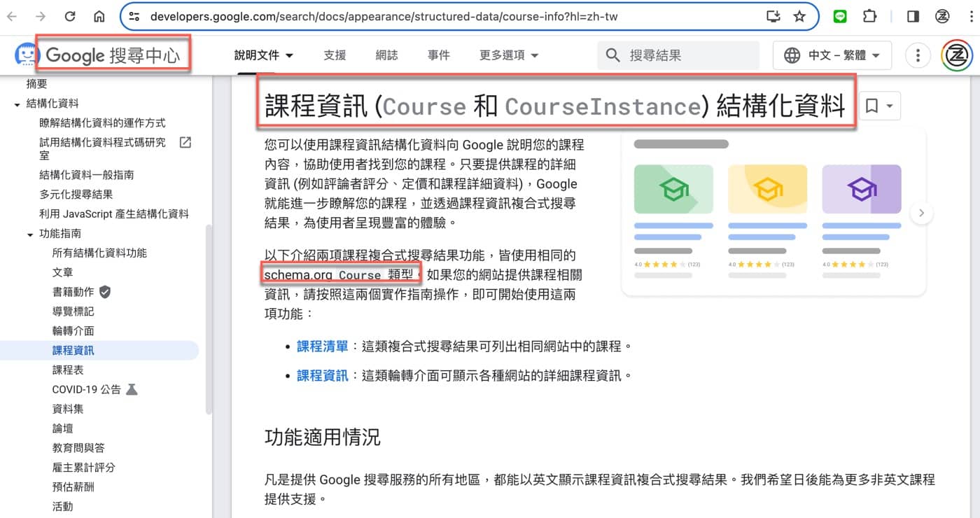Select 資料集 in the sidebar

pos(68,409)
